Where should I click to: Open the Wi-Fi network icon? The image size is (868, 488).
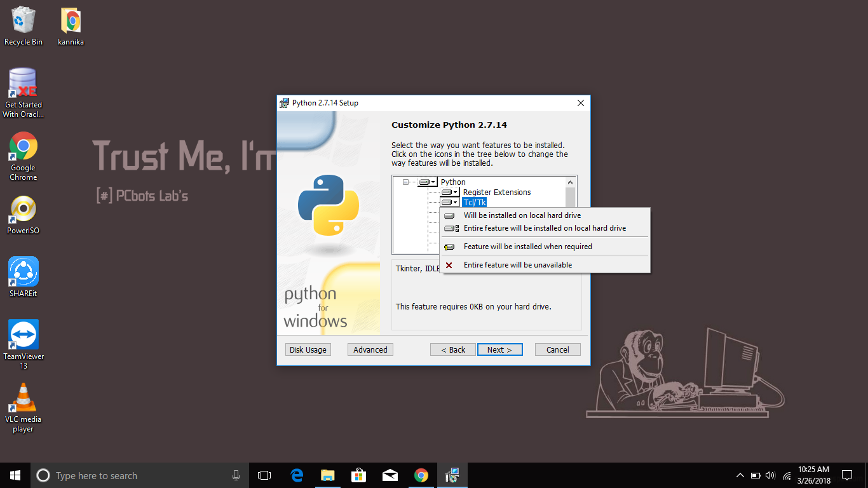(x=787, y=475)
